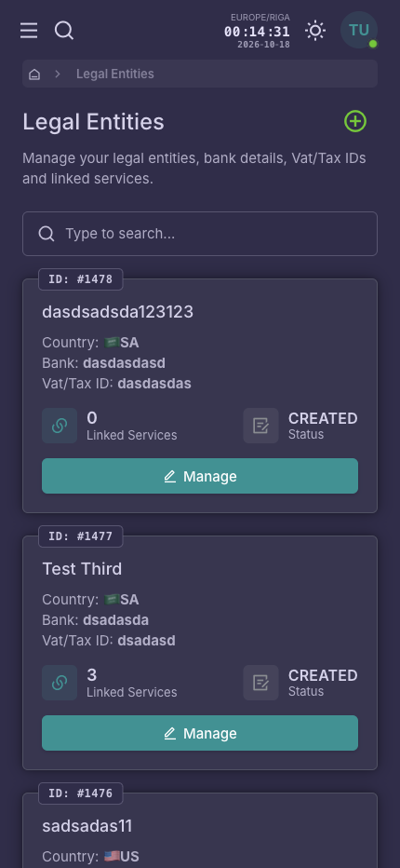
Task: Select the Test Third entity title
Action: 82,568
